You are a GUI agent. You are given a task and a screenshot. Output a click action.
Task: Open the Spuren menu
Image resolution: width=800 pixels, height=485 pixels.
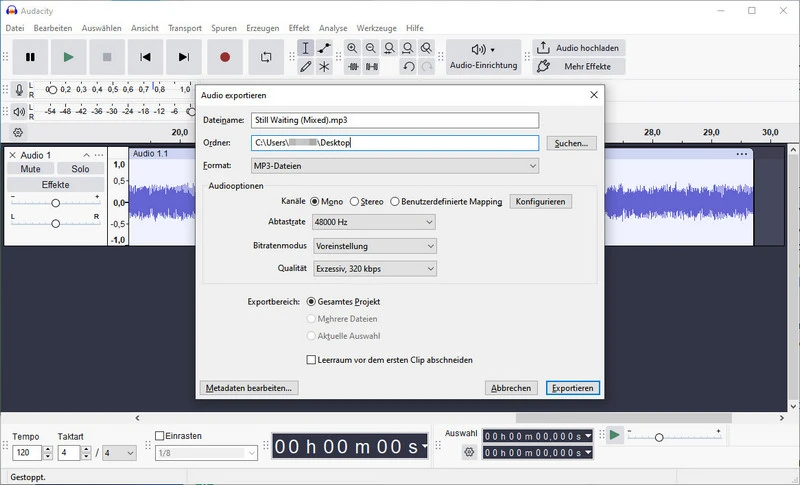[224, 28]
